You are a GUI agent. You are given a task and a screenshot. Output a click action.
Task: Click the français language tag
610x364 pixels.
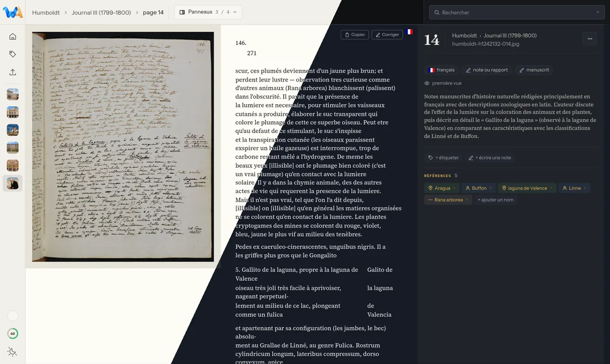click(441, 70)
